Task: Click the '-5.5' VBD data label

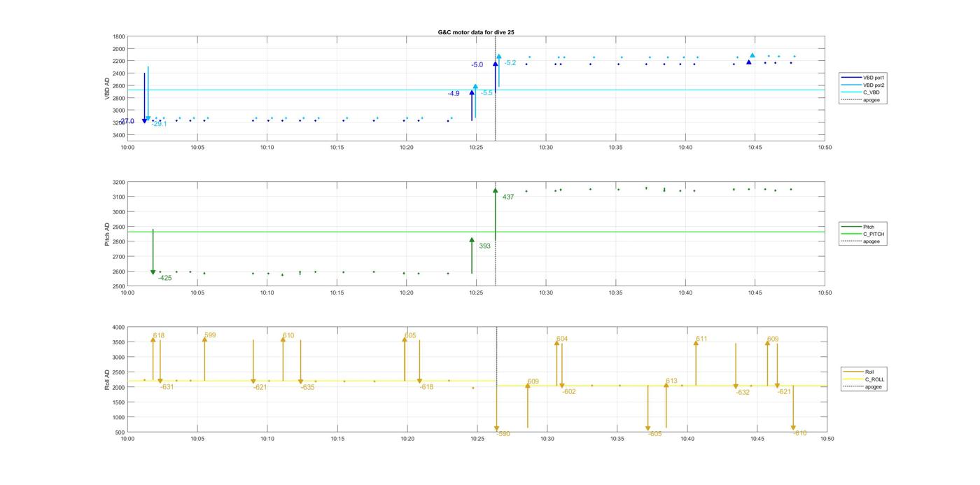Action: click(x=486, y=92)
